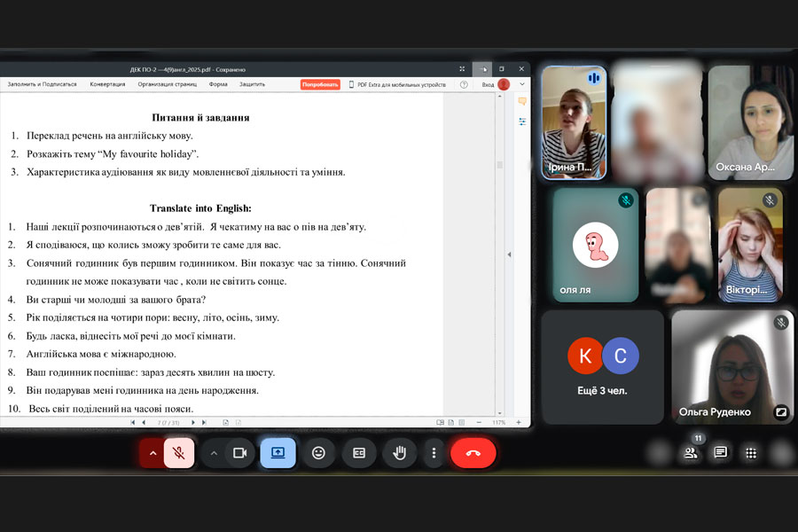Image resolution: width=798 pixels, height=532 pixels.
Task: Zoom out with minus button
Action: click(479, 423)
